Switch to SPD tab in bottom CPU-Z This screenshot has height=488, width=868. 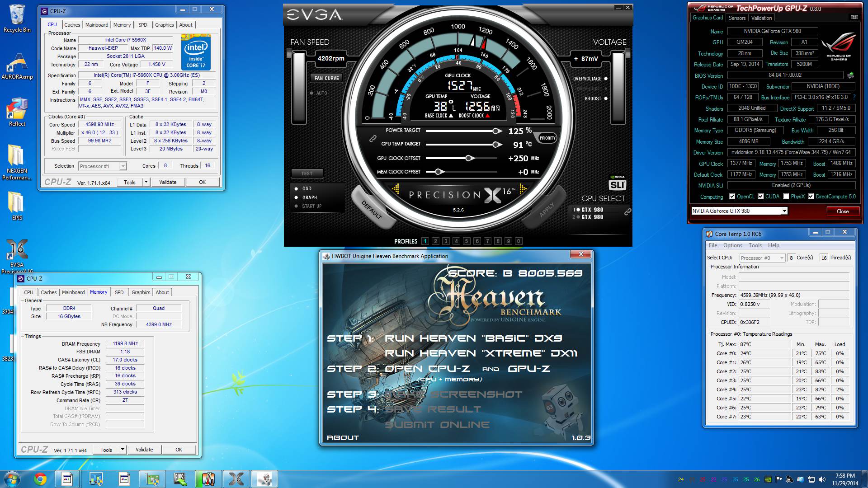pyautogui.click(x=119, y=292)
